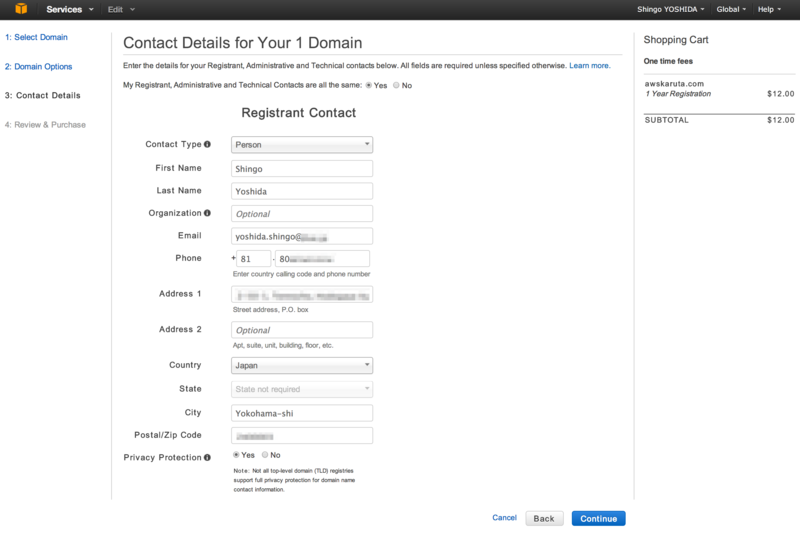Image resolution: width=800 pixels, height=539 pixels.
Task: Click the Continue button
Action: coord(598,519)
